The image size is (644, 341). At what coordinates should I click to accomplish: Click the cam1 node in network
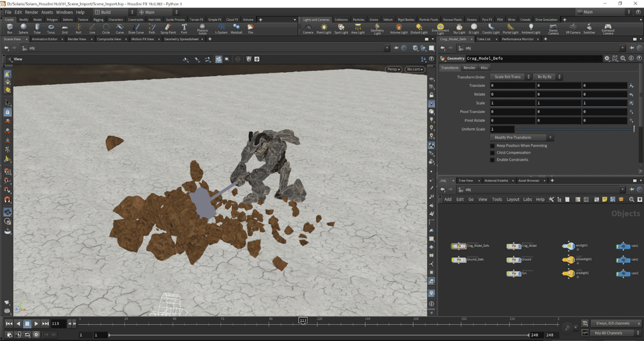[x=623, y=246]
